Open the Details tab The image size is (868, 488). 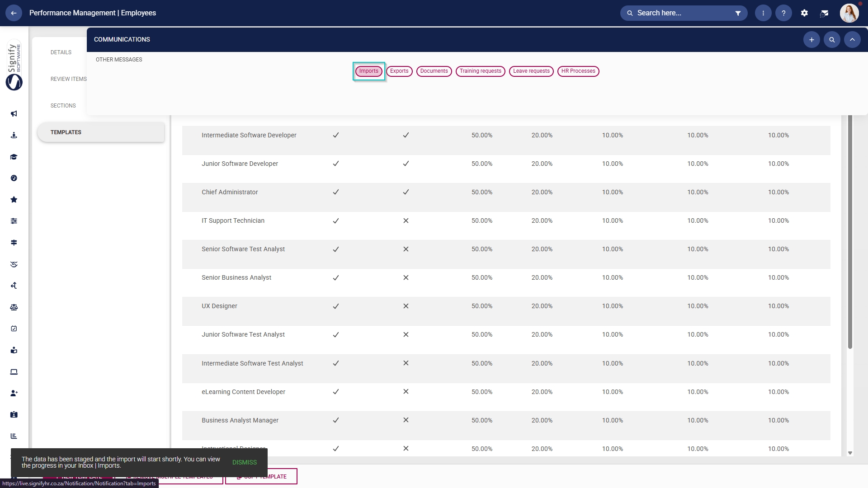pyautogui.click(x=61, y=52)
